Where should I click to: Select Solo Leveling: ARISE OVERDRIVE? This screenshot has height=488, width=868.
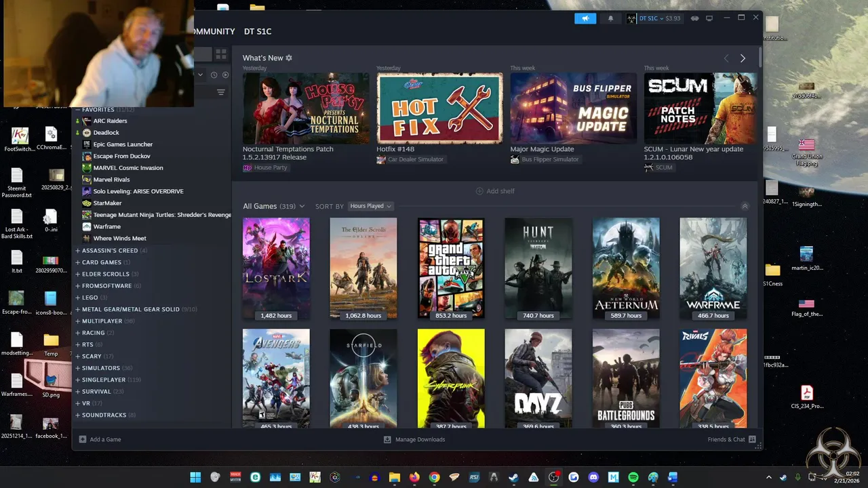(x=138, y=191)
